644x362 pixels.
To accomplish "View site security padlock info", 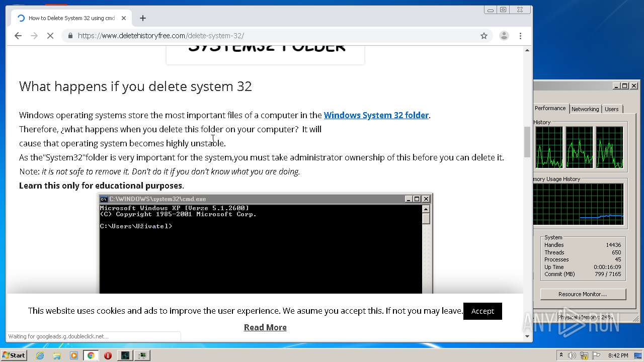I will pos(70,36).
